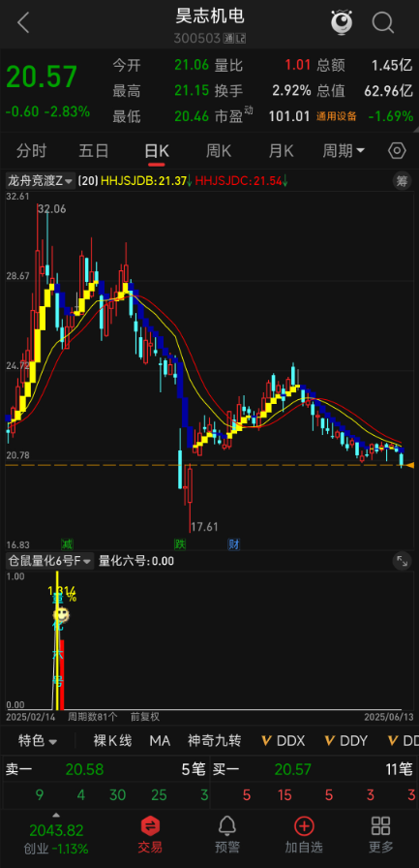
Task: Select the MA indicator
Action: (160, 741)
